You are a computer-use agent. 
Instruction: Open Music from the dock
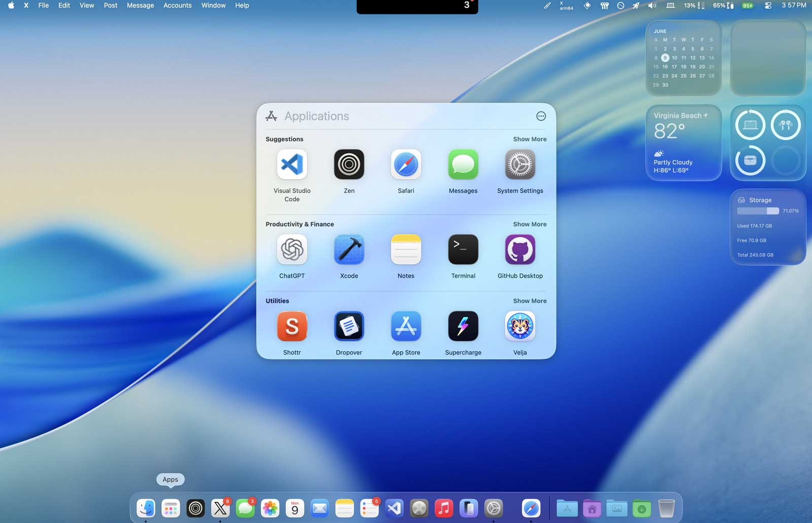(444, 508)
